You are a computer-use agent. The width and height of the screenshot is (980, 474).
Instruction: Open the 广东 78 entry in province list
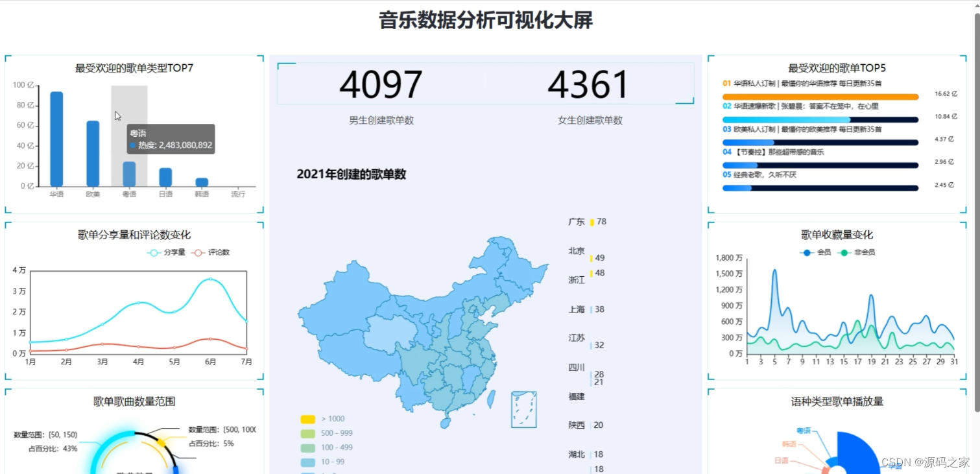coord(588,221)
